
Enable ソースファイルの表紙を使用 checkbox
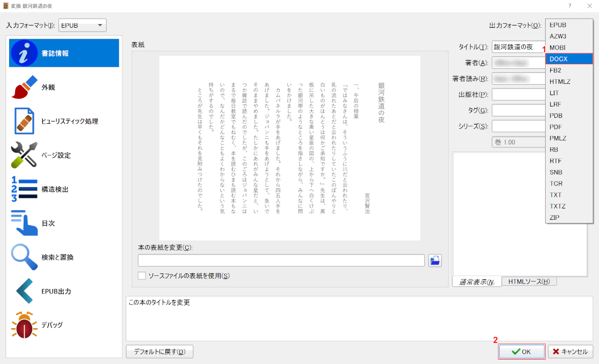[x=142, y=276]
